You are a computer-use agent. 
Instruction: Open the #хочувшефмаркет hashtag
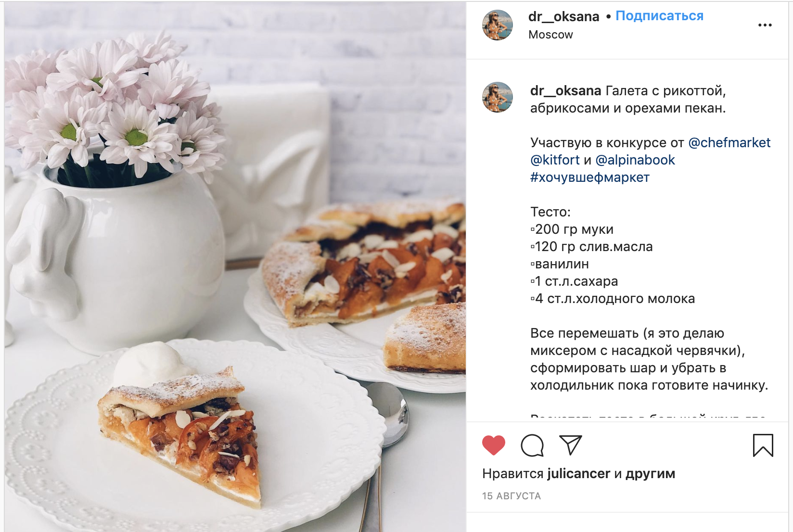point(590,177)
